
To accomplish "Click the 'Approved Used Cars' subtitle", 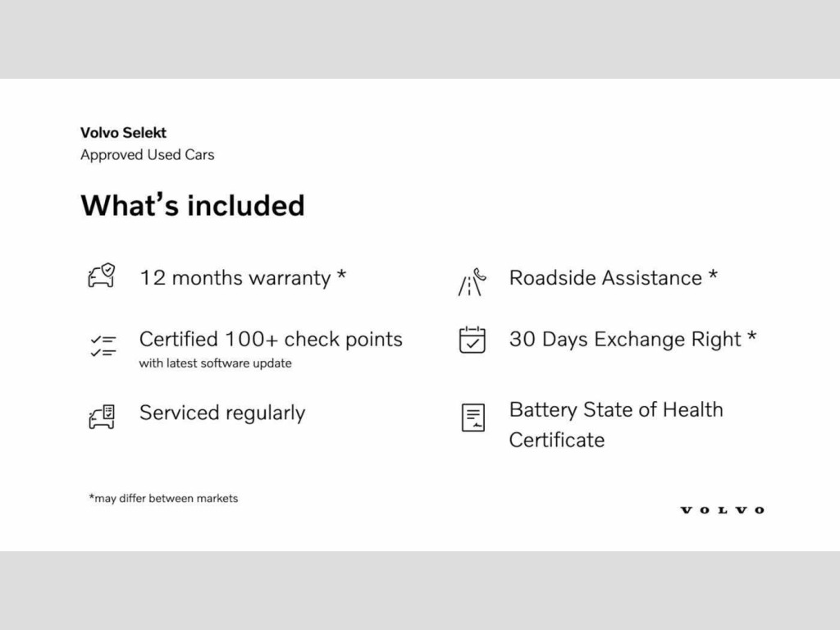I will [147, 155].
